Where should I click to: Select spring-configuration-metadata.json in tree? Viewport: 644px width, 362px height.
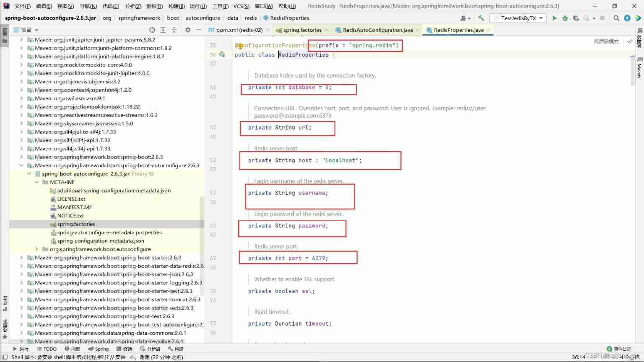click(x=100, y=241)
